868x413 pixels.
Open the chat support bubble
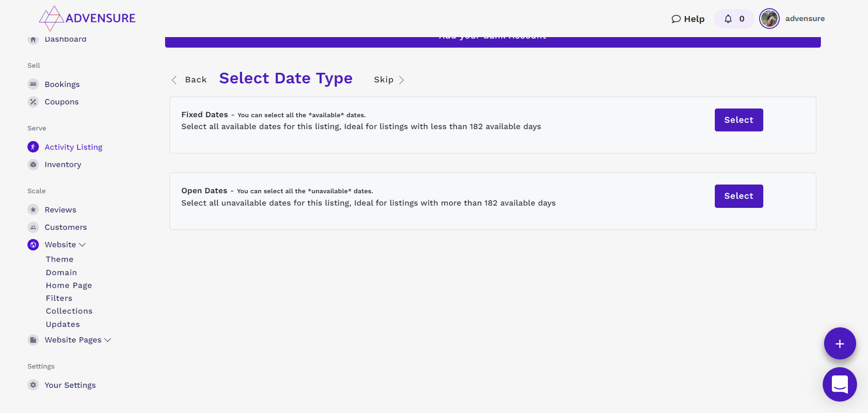click(839, 385)
